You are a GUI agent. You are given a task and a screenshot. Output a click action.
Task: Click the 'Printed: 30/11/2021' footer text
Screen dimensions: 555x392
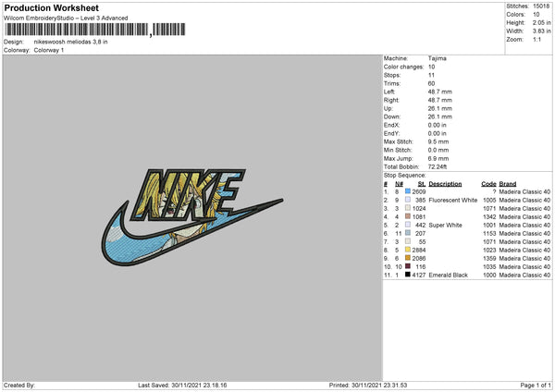coord(368,385)
